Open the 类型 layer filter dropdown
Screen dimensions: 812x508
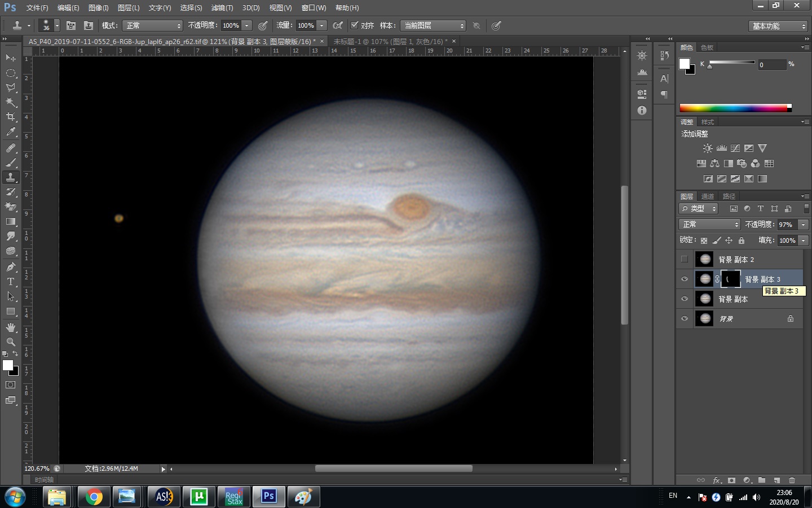click(x=698, y=209)
